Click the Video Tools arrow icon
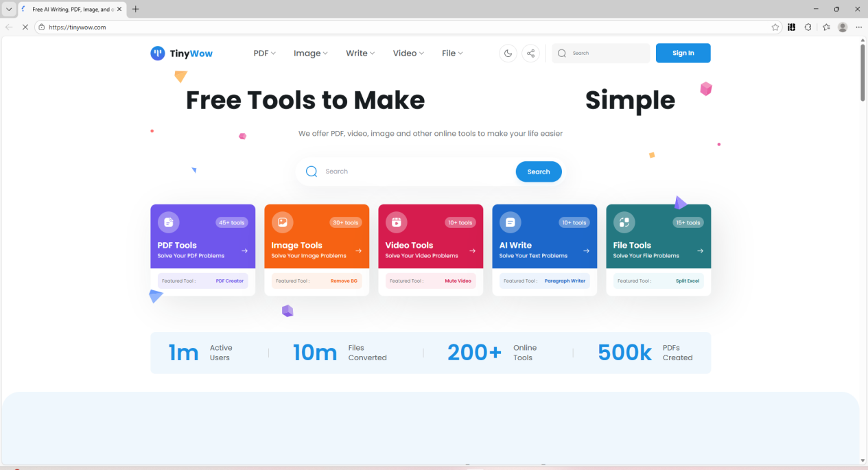 [x=472, y=250]
